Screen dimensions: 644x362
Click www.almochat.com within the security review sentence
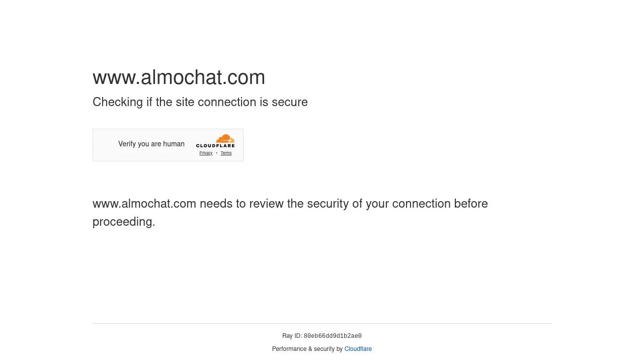coord(144,204)
